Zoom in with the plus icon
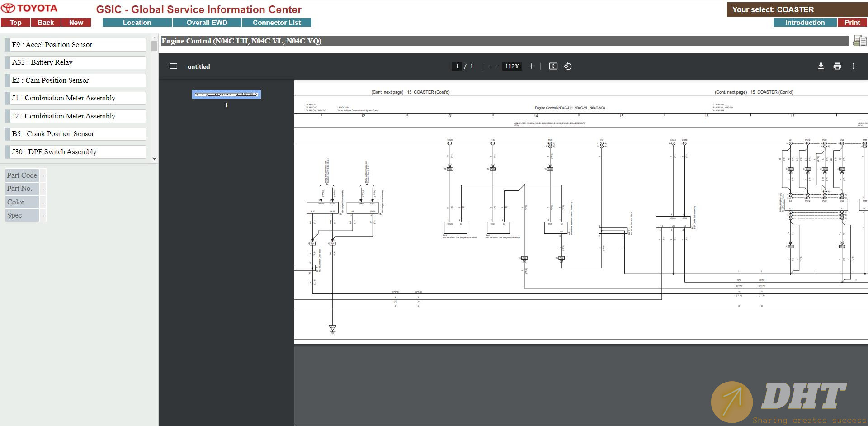868x426 pixels. coord(531,66)
